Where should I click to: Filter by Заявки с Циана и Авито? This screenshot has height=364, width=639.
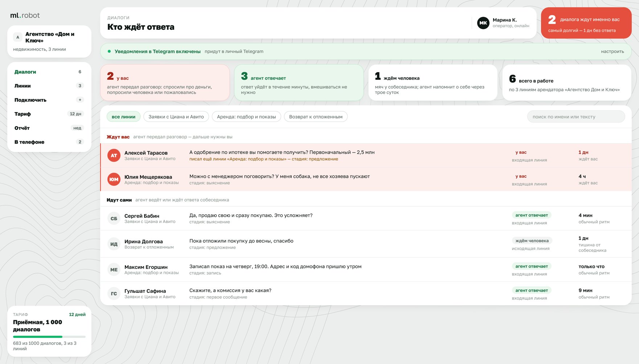[176, 117]
